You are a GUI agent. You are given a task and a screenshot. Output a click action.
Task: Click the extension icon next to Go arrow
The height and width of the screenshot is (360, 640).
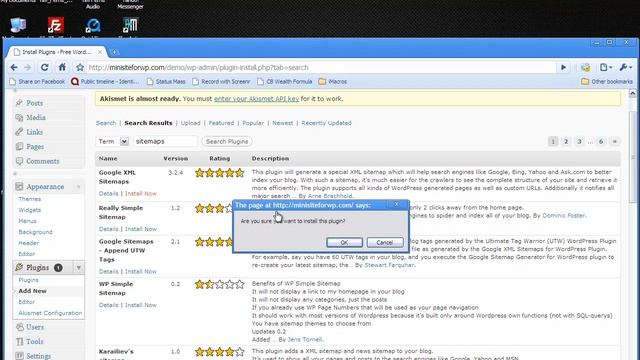[586, 67]
